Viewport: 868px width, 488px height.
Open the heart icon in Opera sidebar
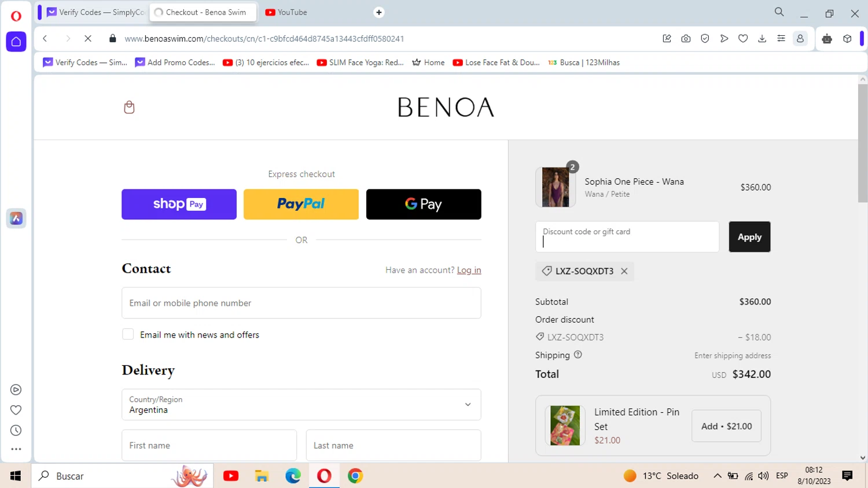[x=16, y=410]
